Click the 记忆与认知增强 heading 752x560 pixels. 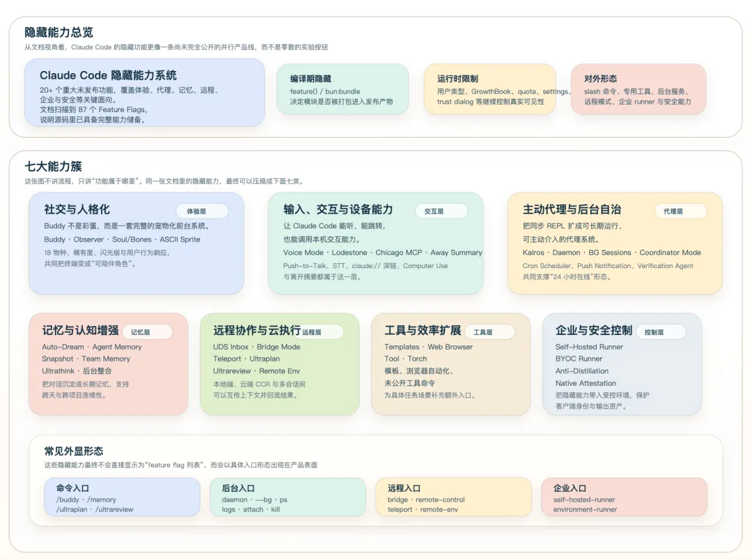point(80,330)
